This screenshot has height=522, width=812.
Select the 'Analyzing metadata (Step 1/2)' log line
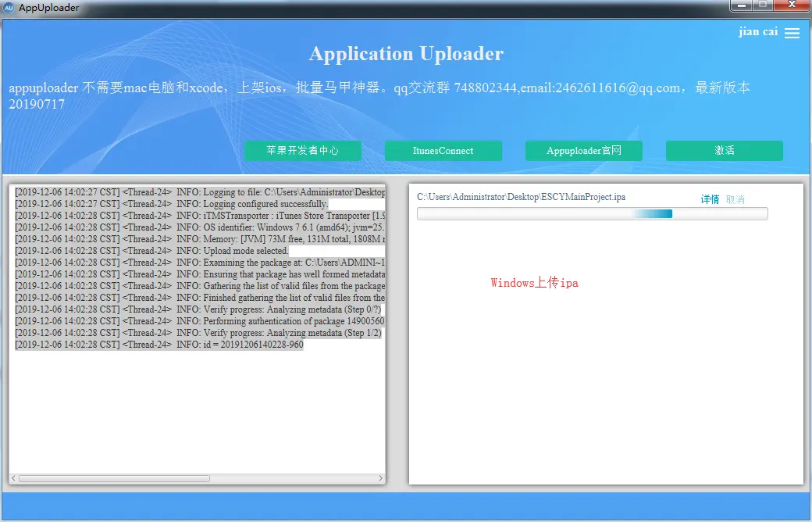[x=198, y=333]
